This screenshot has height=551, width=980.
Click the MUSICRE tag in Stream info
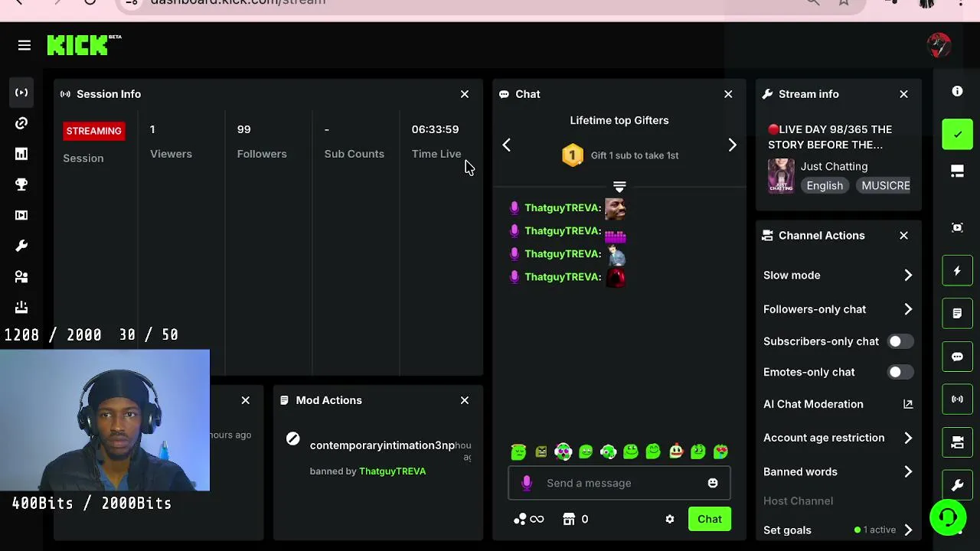(884, 185)
